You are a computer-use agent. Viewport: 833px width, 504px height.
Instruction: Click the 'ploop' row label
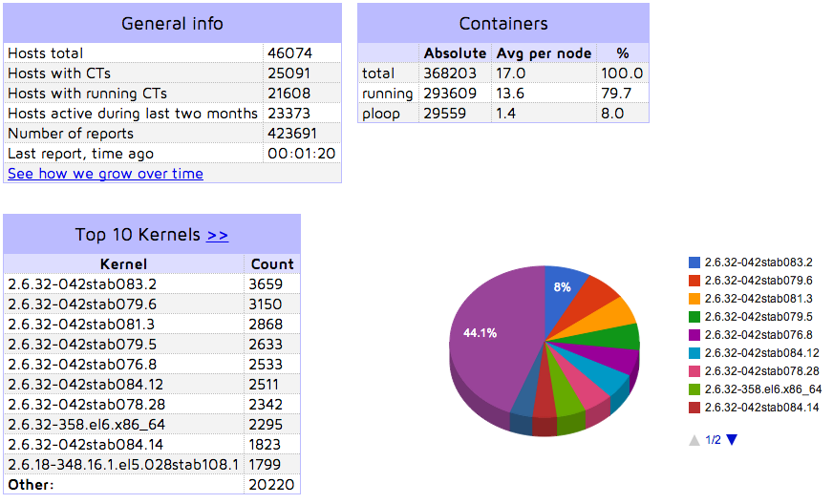point(381,115)
